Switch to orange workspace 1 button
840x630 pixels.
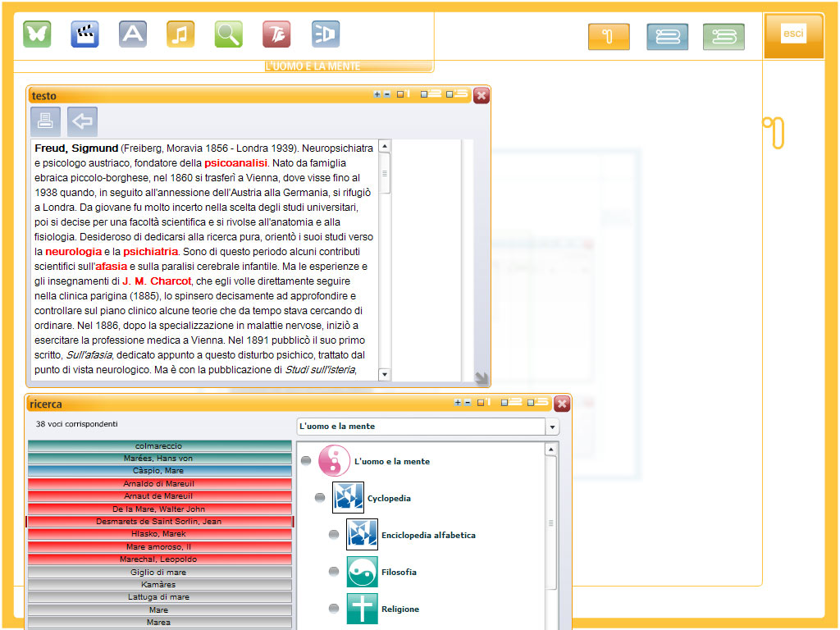point(609,36)
